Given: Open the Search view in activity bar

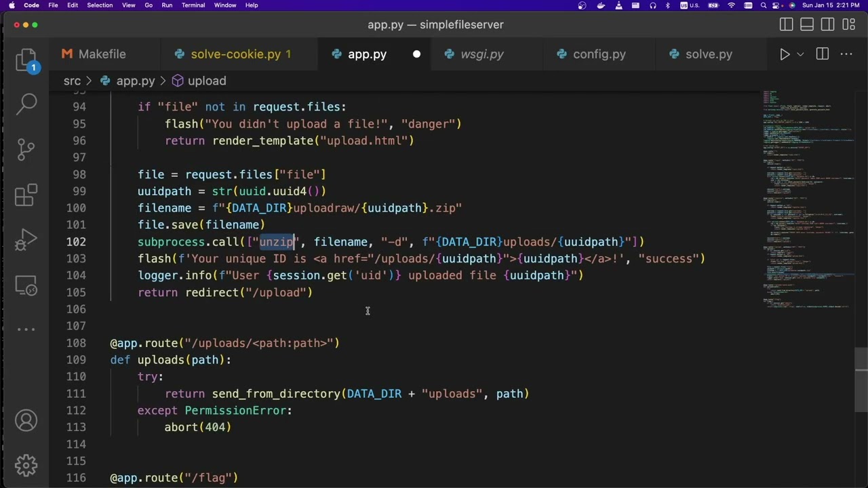Looking at the screenshot, I should point(26,104).
